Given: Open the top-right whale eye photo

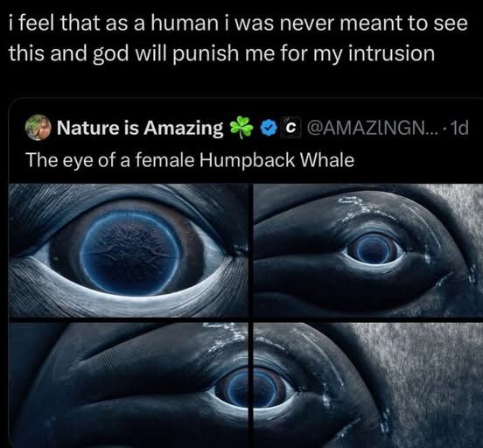Looking at the screenshot, I should [368, 250].
